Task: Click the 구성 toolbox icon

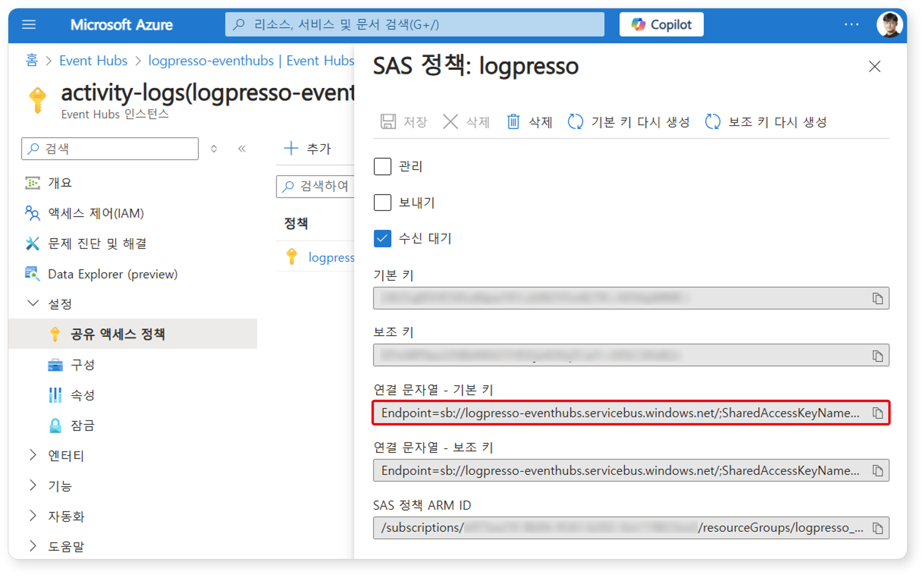Action: click(55, 365)
